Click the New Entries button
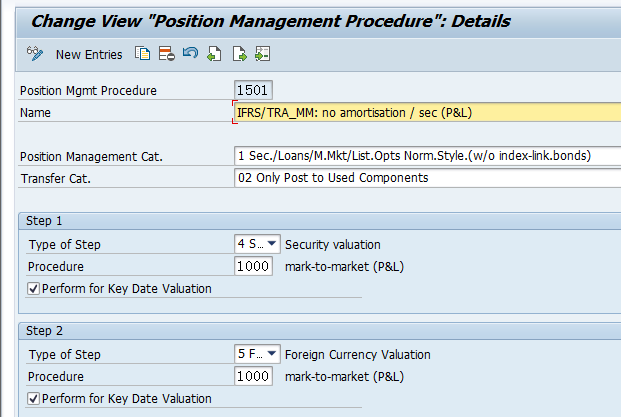Viewport: 621px width, 417px height. click(89, 54)
